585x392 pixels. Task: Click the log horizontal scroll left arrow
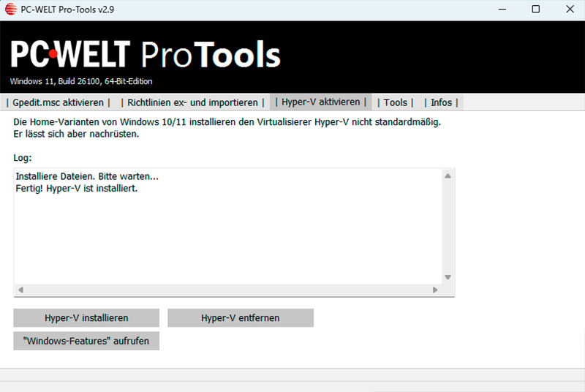coord(21,290)
